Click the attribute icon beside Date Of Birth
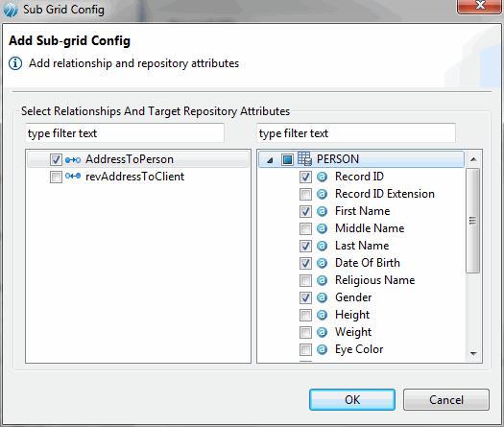This screenshot has width=504, height=427. point(322,263)
